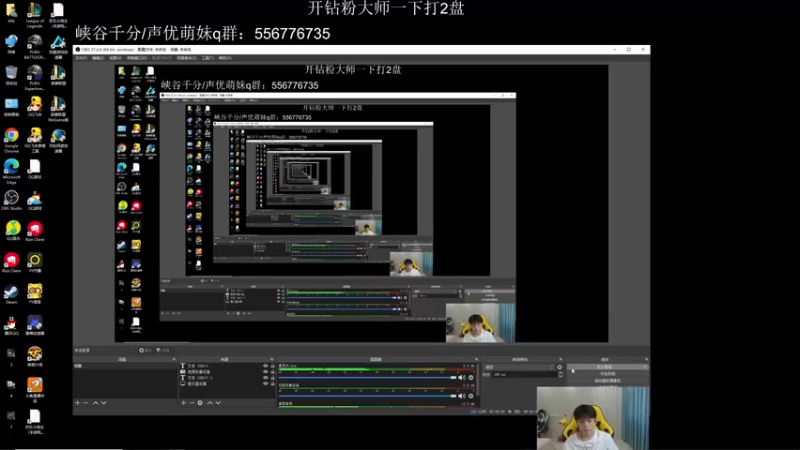The image size is (800, 450).
Task: Move the selected source down
Action: (x=218, y=403)
